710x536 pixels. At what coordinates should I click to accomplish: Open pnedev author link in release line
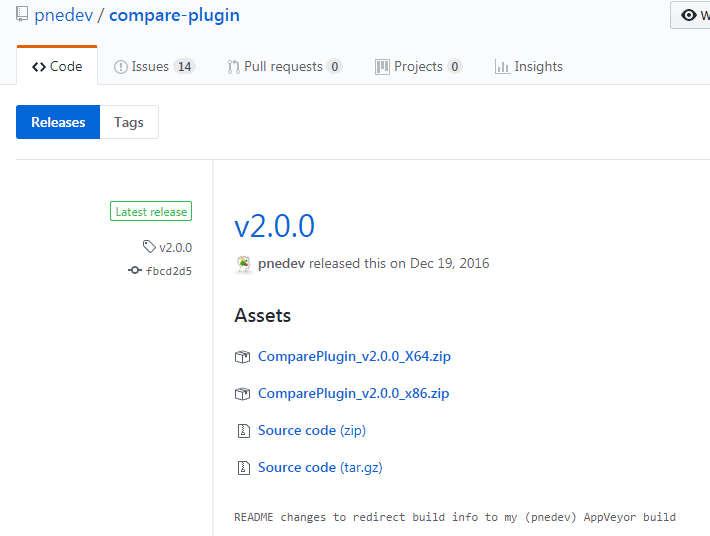click(281, 263)
